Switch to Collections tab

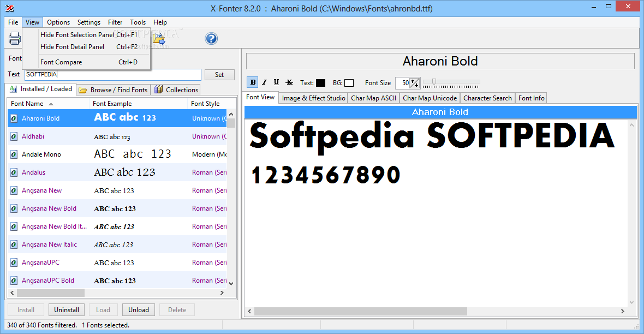[x=176, y=90]
